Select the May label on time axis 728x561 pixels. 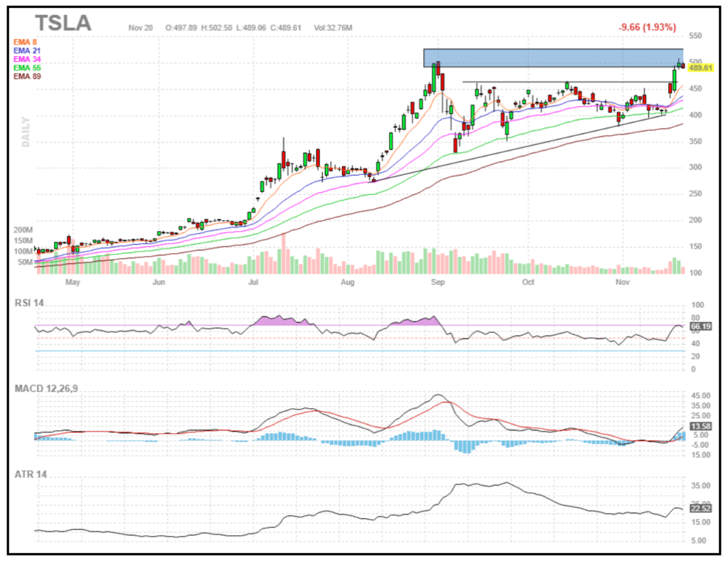[x=73, y=282]
